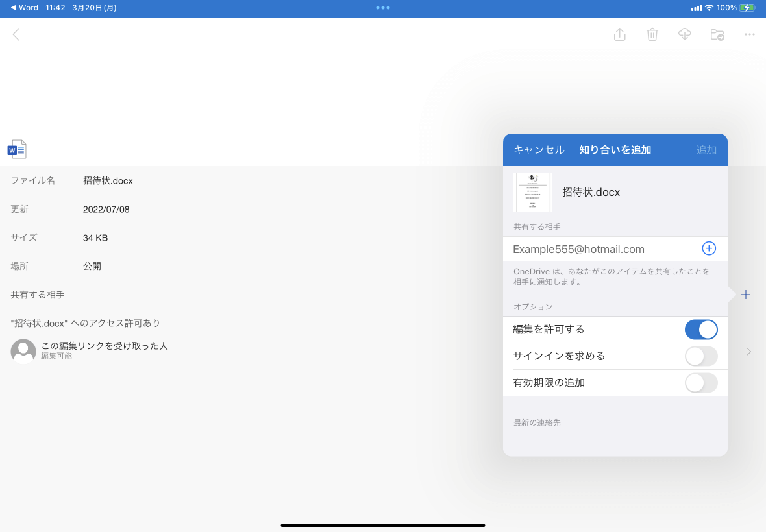766x532 pixels.
Task: Tap the update date 2022/07/08
Action: click(x=106, y=210)
